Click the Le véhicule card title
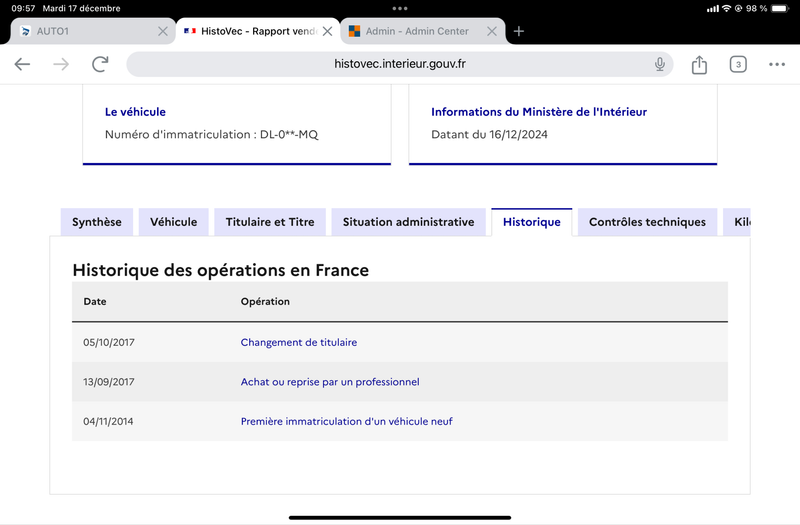The height and width of the screenshot is (525, 800). point(135,112)
